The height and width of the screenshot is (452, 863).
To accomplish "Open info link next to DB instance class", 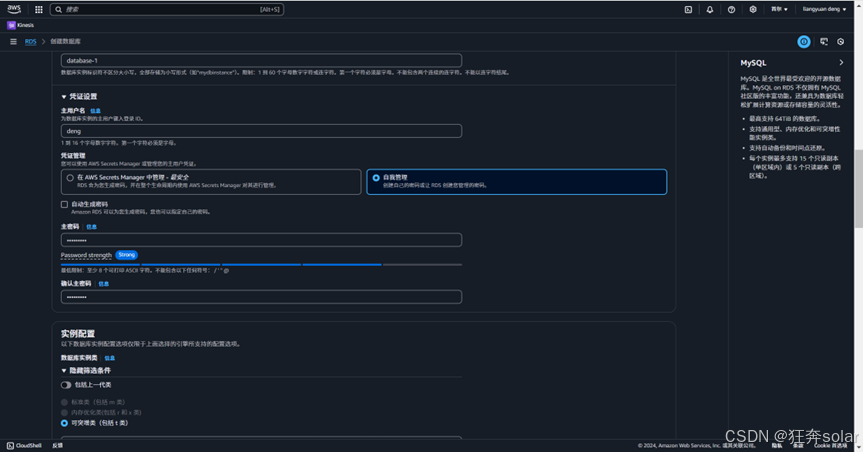I will (x=110, y=358).
